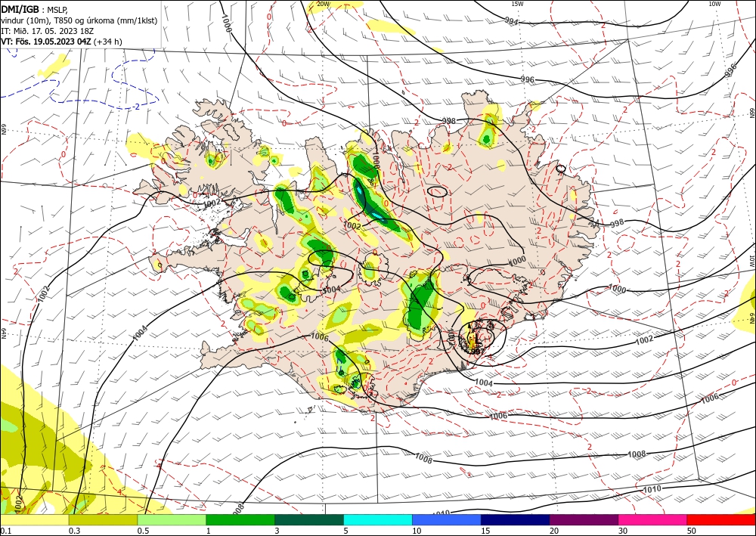Click the '0.5' legend scale value
Image resolution: width=756 pixels, height=536 pixels.
tap(143, 531)
